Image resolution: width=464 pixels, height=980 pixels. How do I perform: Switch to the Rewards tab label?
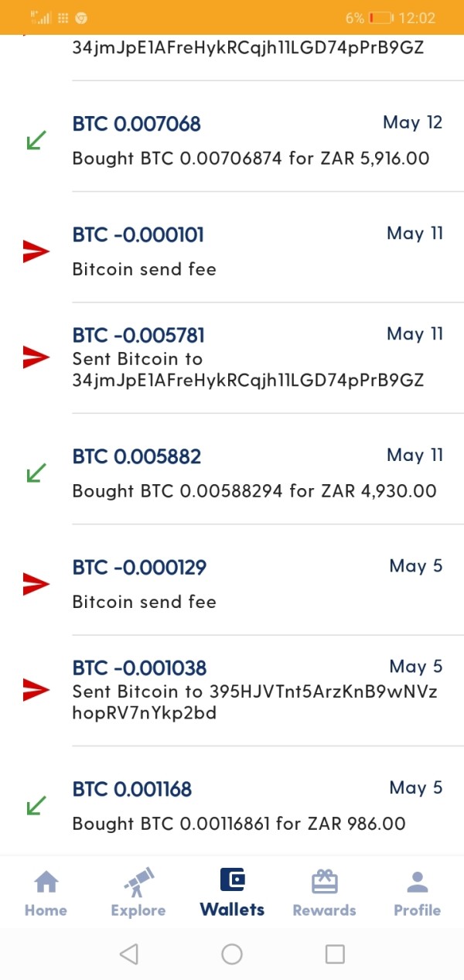[325, 910]
